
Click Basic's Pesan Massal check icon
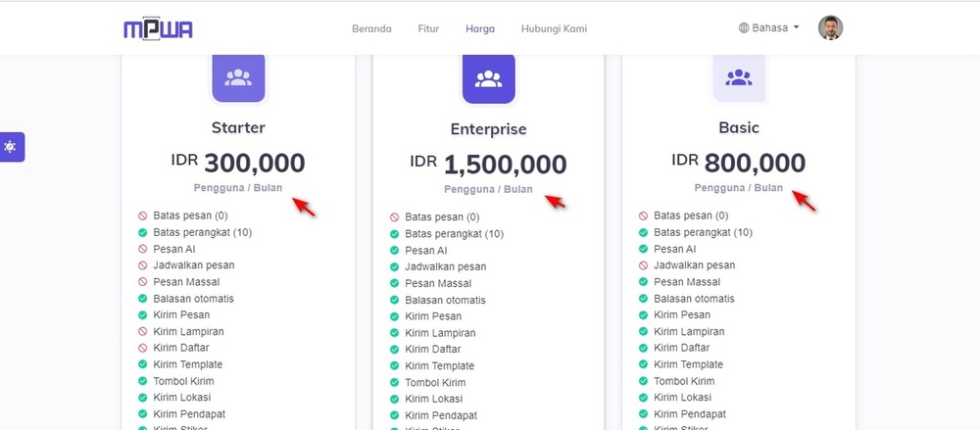click(643, 282)
